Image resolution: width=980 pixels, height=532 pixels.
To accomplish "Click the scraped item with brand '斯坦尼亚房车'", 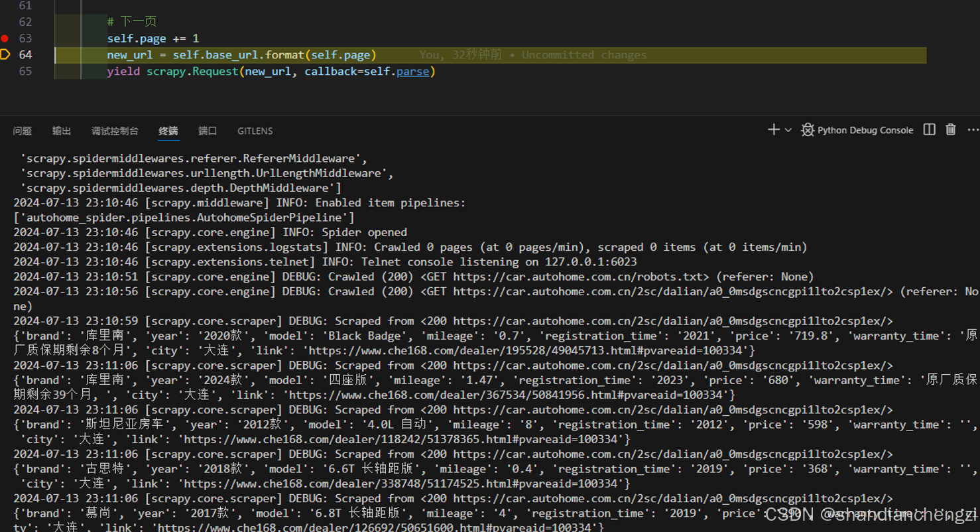I will coord(495,432).
